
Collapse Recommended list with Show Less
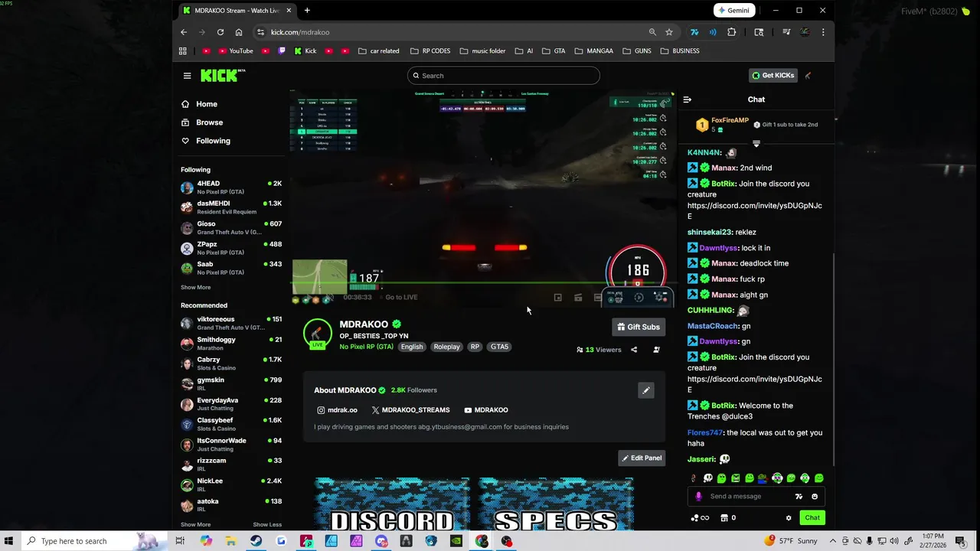pos(267,525)
